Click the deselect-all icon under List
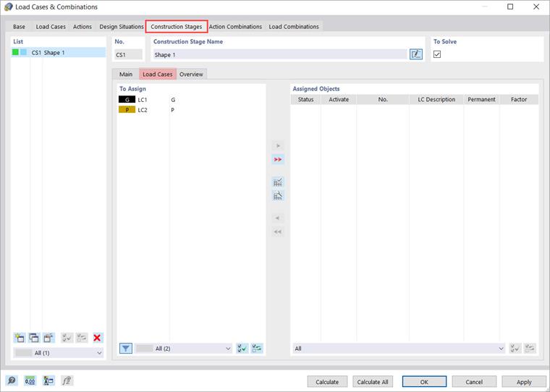 coord(82,338)
